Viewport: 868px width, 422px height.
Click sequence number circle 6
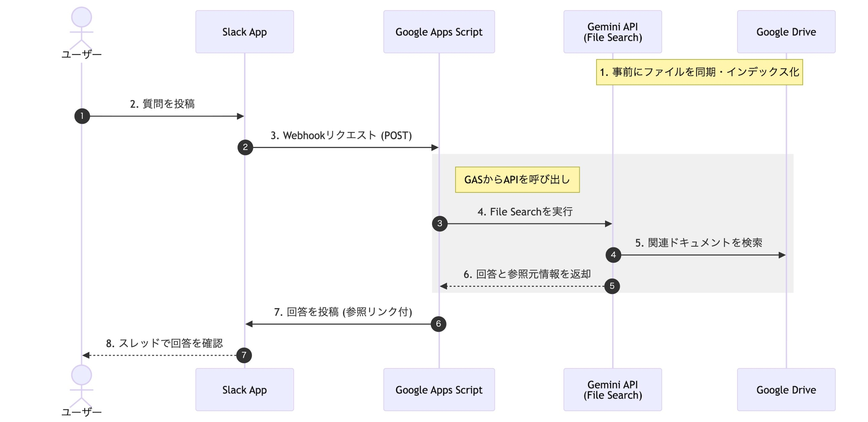[x=438, y=324]
